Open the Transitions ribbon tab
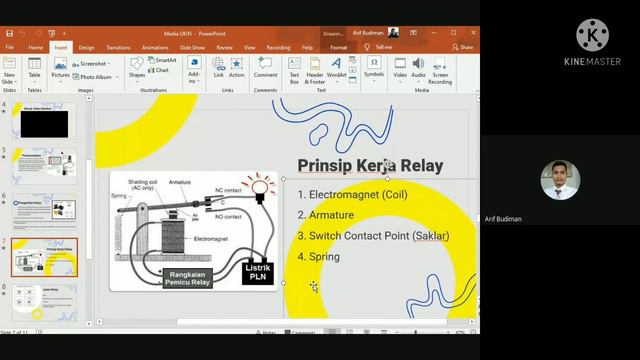Image resolution: width=640 pixels, height=360 pixels. point(118,47)
